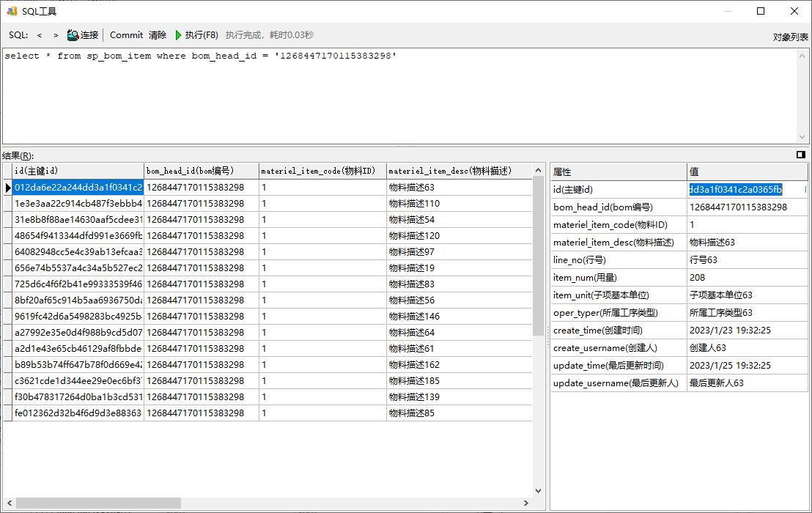Click the SQL tool app icon in title bar
812x513 pixels.
pos(12,11)
